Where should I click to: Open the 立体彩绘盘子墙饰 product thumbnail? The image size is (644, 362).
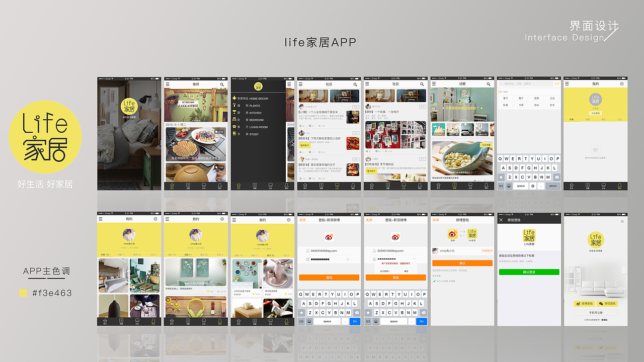click(x=247, y=275)
